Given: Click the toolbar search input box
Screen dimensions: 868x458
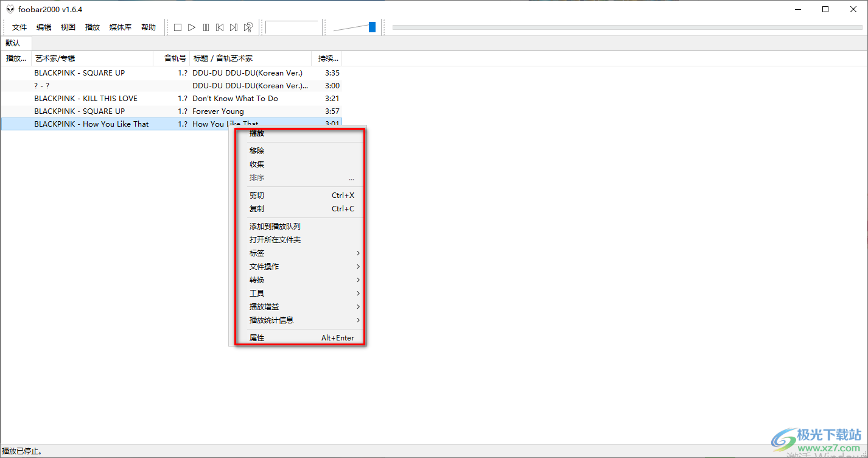Looking at the screenshot, I should click(292, 27).
